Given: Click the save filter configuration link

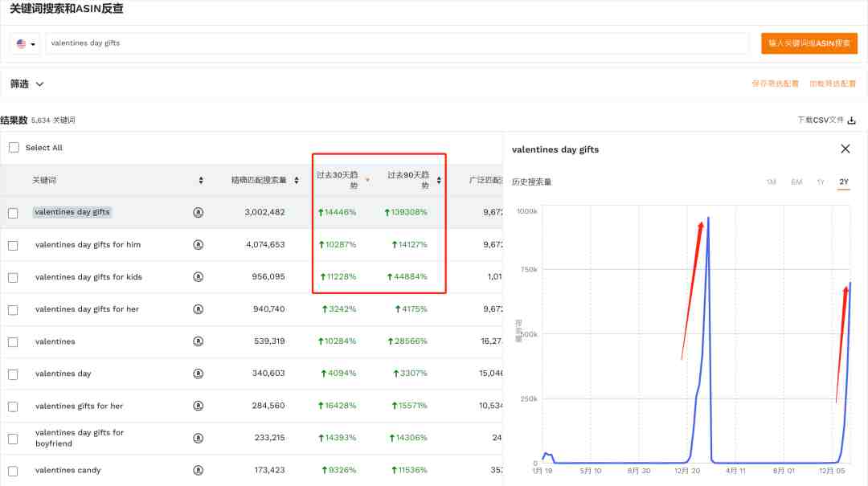Looking at the screenshot, I should coord(775,84).
